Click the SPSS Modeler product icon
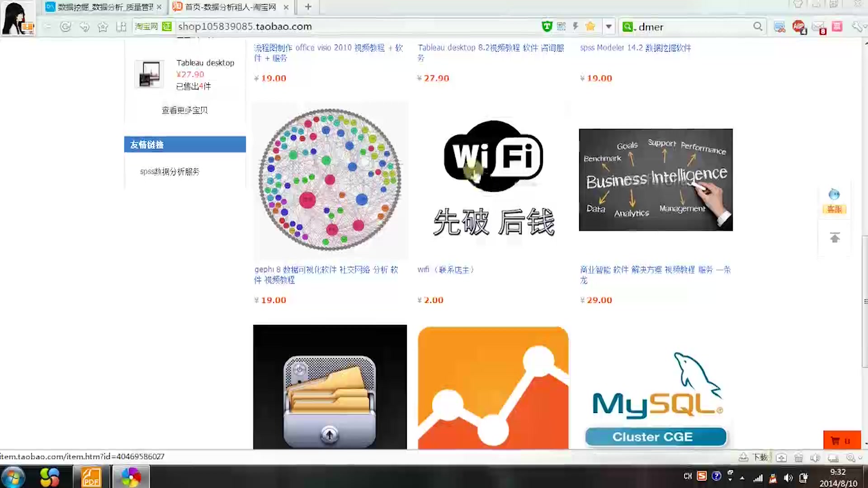This screenshot has height=488, width=868. [x=636, y=47]
